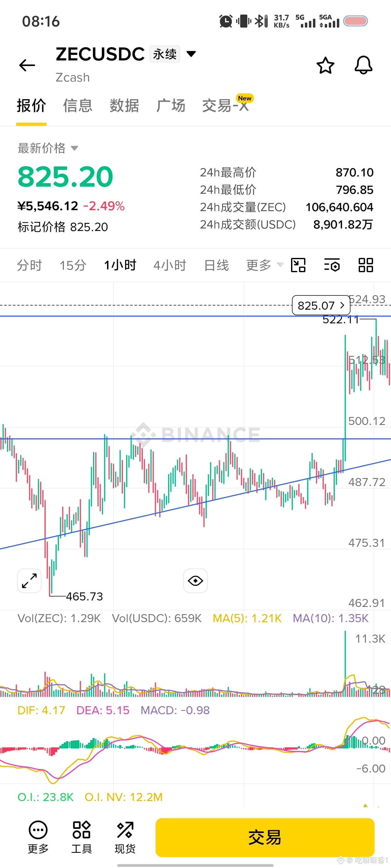391x868 pixels.
Task: Expand chart to fullscreen
Action: [29, 581]
